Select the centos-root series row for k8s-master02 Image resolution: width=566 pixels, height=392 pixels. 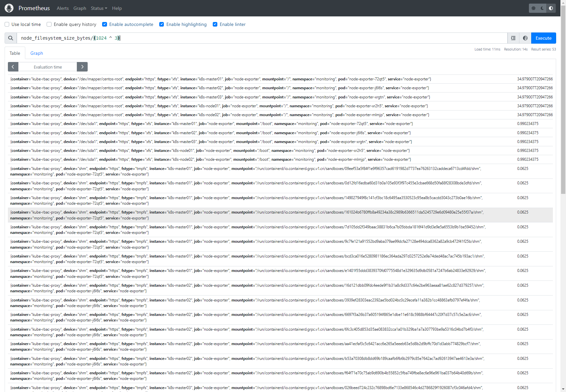point(280,88)
